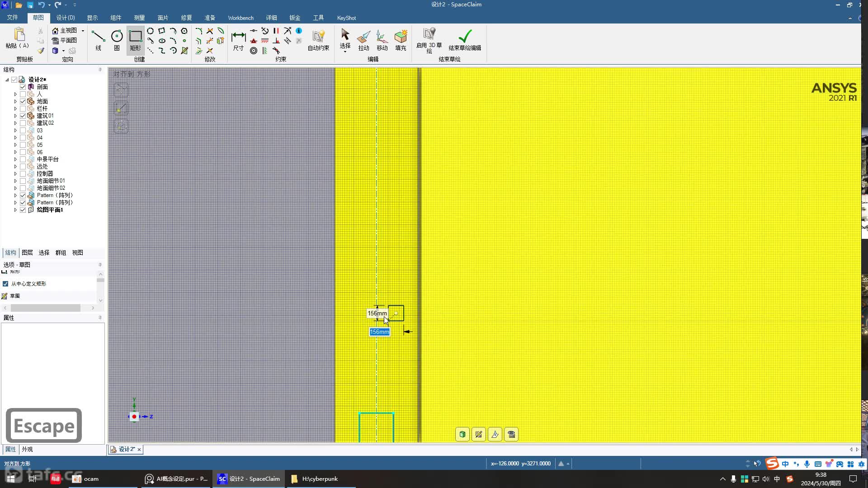Click the options panel horizontal scrollbar
The height and width of the screenshot is (488, 868).
[x=46, y=308]
